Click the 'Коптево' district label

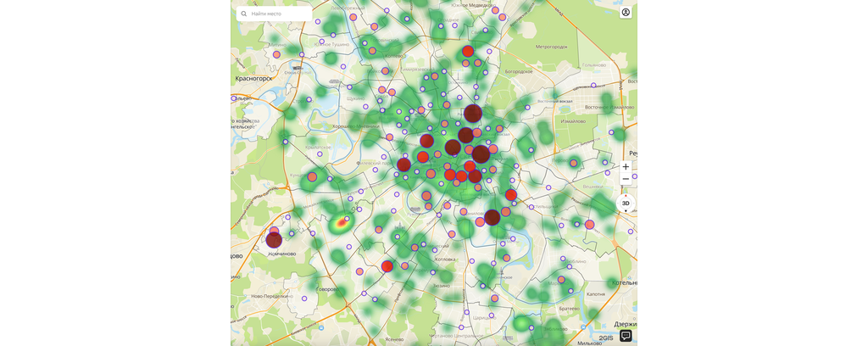pos(393,56)
